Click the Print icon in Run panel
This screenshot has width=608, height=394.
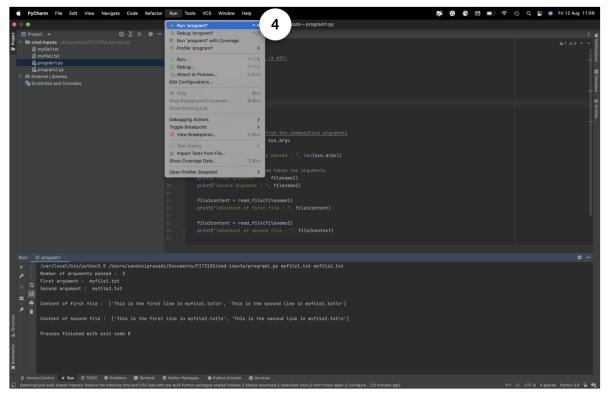[x=31, y=302]
